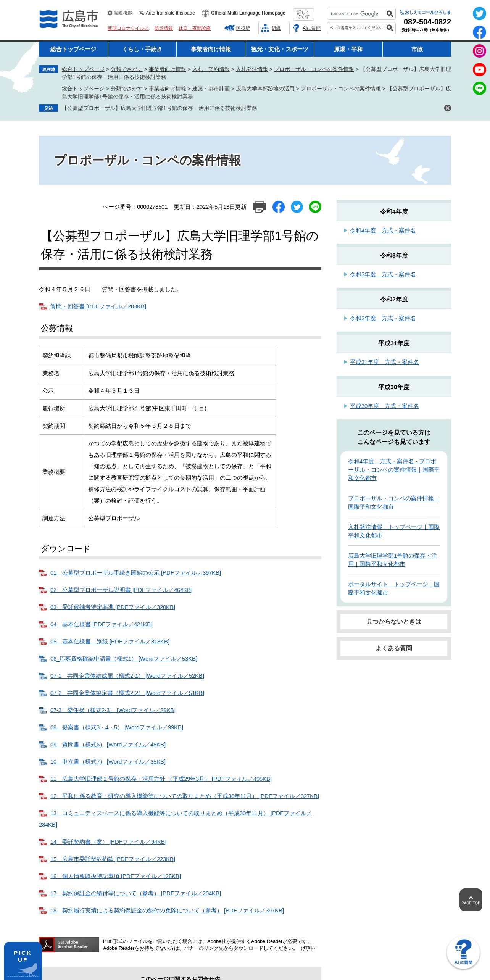Download 質問・回答書 PDF

(x=98, y=306)
